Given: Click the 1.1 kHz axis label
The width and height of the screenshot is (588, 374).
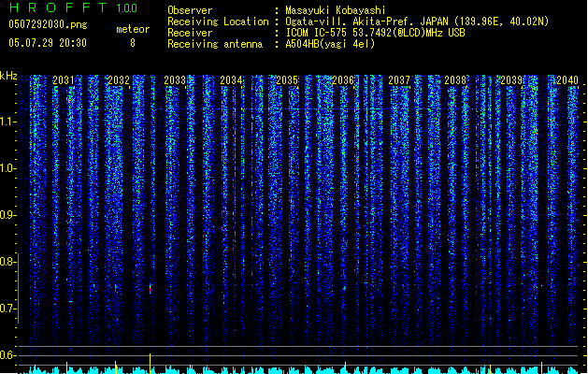Looking at the screenshot, I should (7, 122).
